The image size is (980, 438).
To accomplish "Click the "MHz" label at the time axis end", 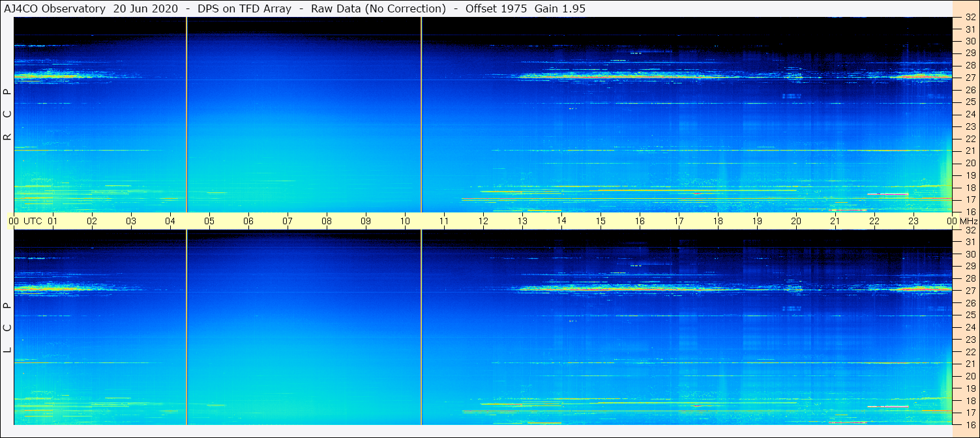I will [968, 221].
